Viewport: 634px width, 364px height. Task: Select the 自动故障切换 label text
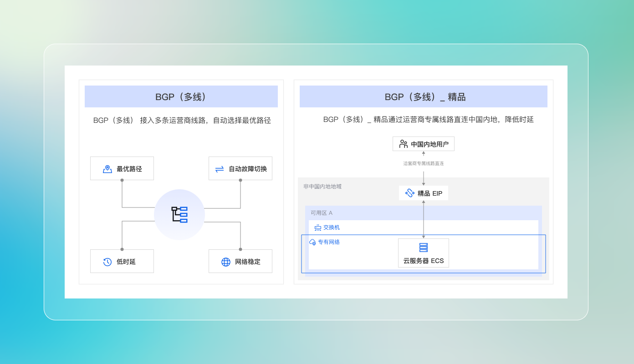pos(248,169)
